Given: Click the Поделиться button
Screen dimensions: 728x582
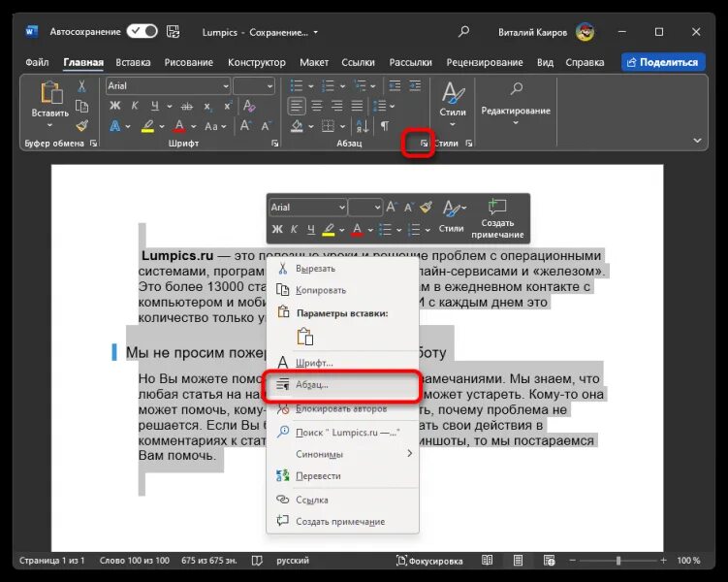Looking at the screenshot, I should pyautogui.click(x=663, y=62).
